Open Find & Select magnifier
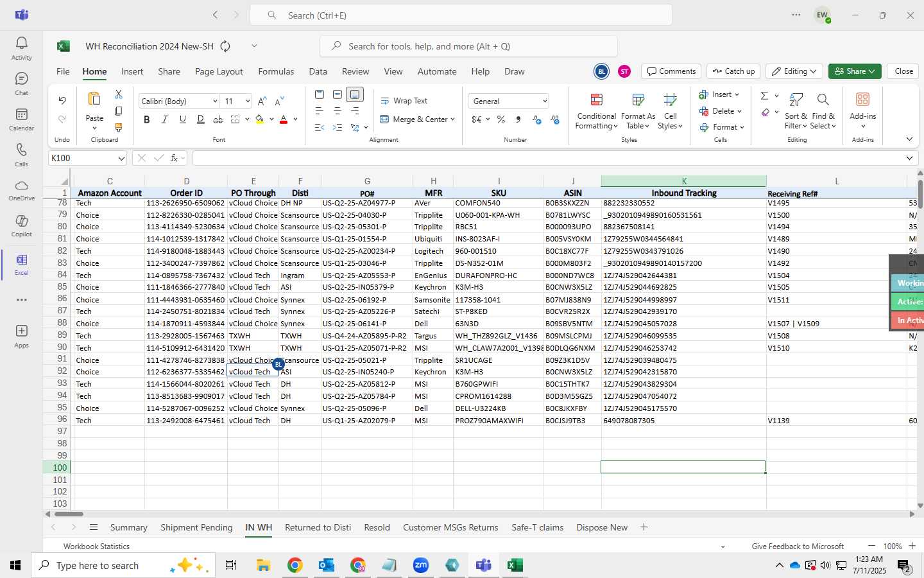The image size is (924, 578). click(x=823, y=110)
